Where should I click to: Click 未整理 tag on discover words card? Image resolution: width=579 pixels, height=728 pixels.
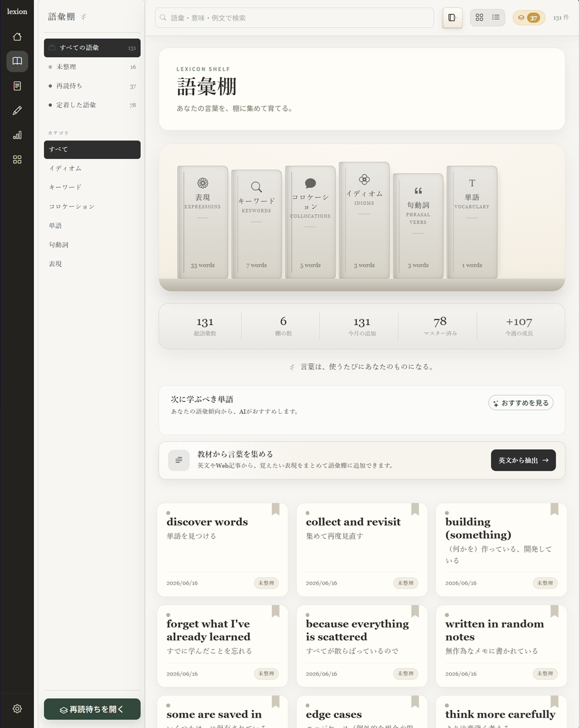click(x=266, y=583)
